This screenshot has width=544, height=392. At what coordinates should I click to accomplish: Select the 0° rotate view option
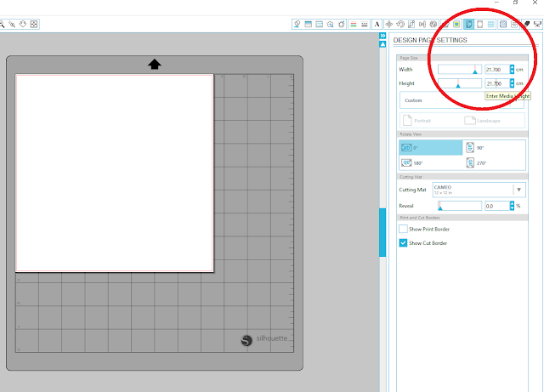(x=431, y=148)
